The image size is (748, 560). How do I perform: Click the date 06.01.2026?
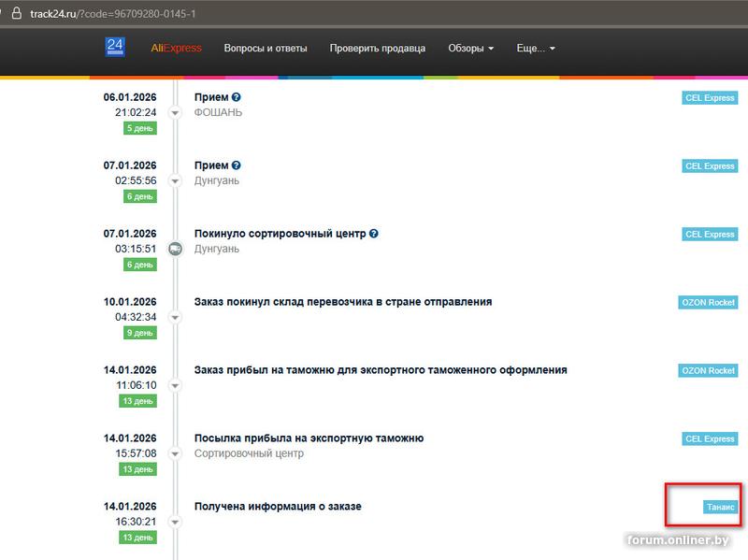coord(130,97)
